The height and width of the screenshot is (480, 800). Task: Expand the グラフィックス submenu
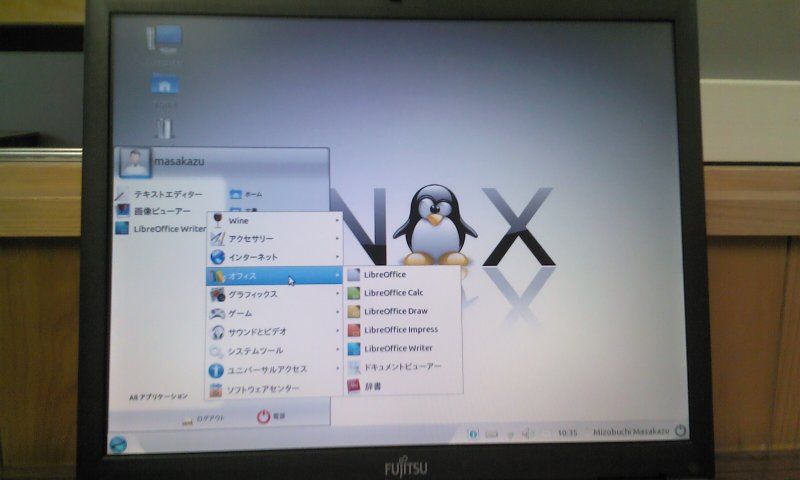tap(274, 294)
